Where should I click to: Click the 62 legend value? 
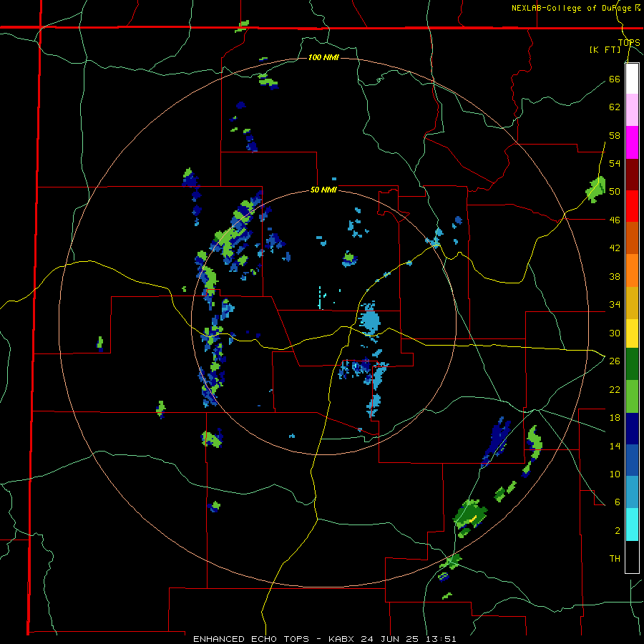click(x=615, y=107)
